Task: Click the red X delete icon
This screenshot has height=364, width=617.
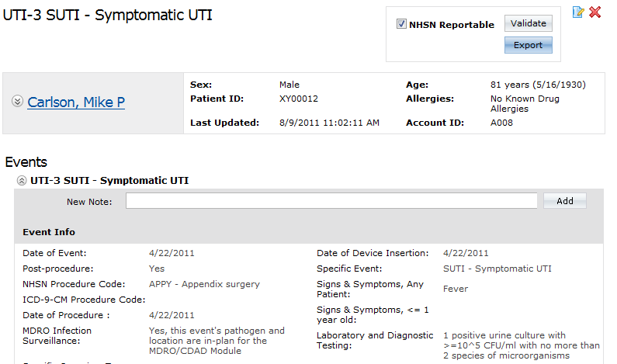Action: (x=595, y=12)
